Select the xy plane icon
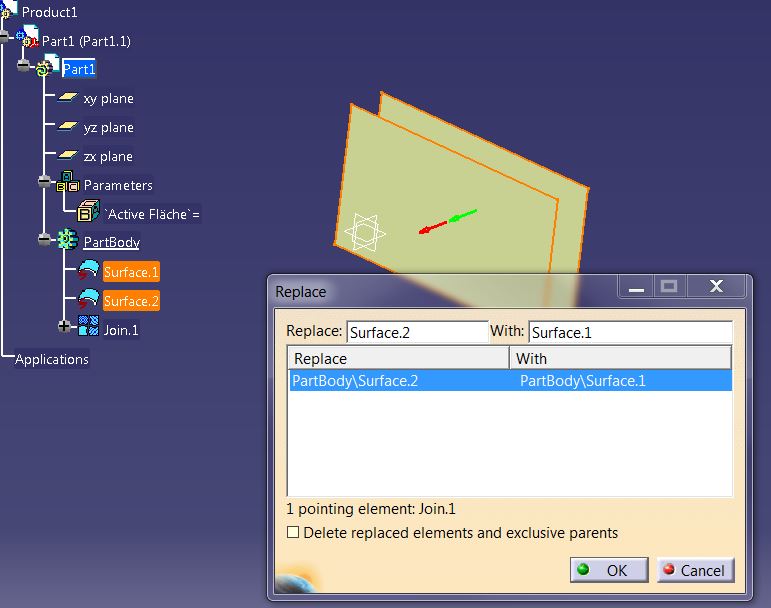 pos(67,98)
